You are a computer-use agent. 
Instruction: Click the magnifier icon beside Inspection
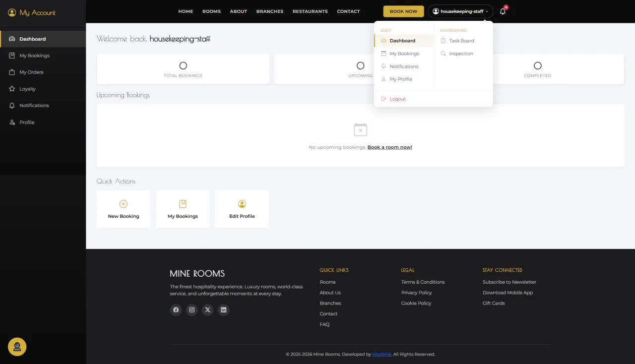(443, 54)
